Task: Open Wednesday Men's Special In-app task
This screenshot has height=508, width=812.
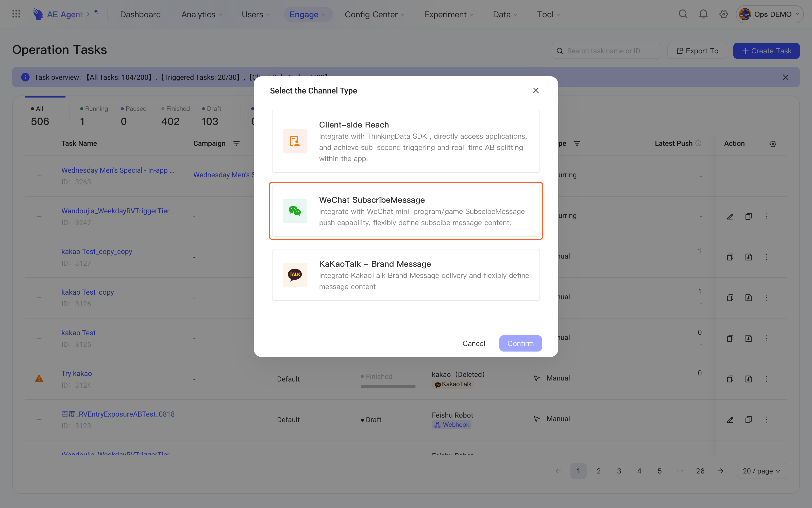Action: [117, 170]
